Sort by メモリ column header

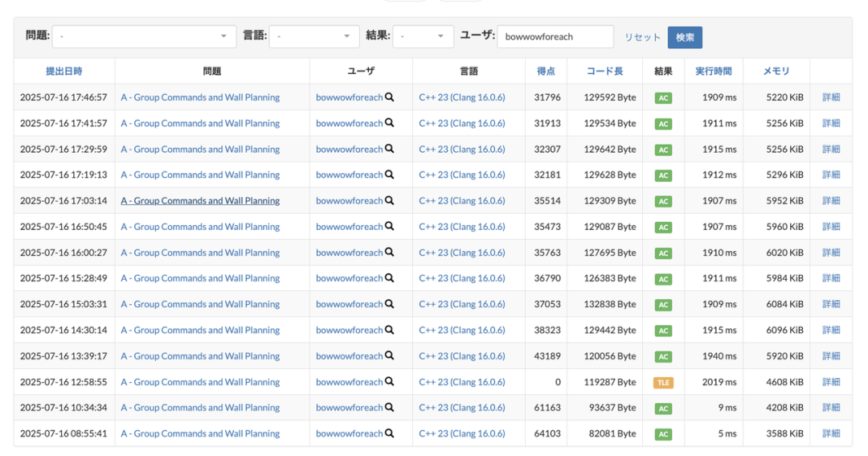[776, 71]
